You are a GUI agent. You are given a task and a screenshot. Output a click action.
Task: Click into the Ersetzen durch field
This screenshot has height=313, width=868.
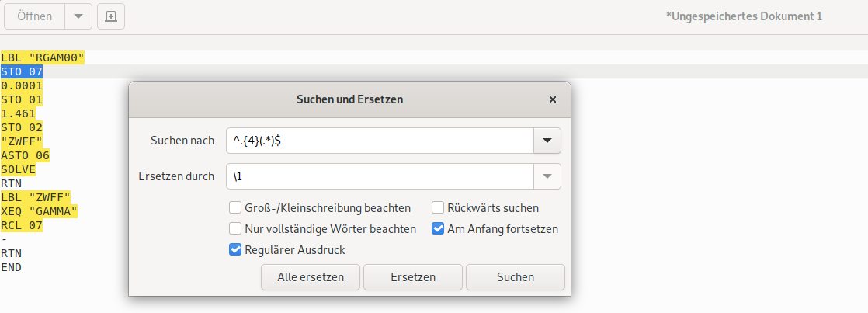[x=379, y=176]
